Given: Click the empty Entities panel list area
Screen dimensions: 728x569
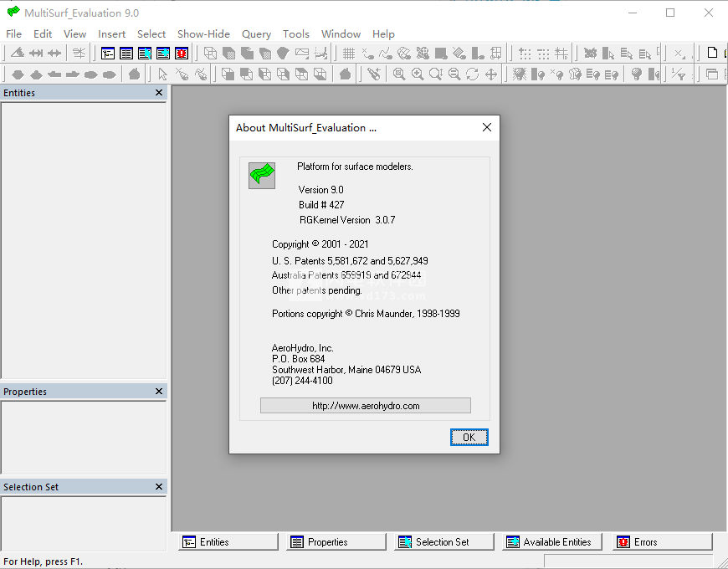Looking at the screenshot, I should 84,240.
